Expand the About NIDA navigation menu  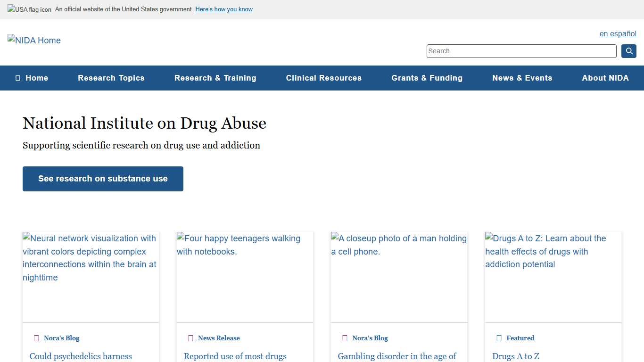(605, 78)
